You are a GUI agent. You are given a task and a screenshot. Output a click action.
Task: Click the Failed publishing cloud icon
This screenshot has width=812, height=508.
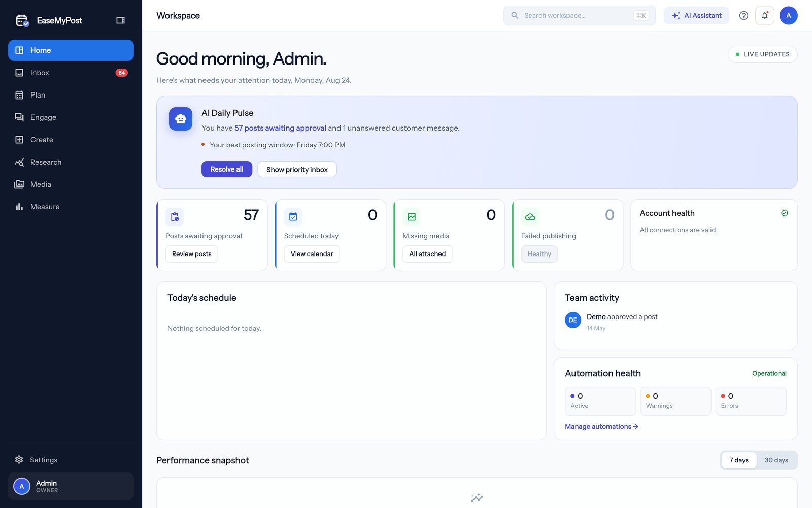tap(530, 217)
